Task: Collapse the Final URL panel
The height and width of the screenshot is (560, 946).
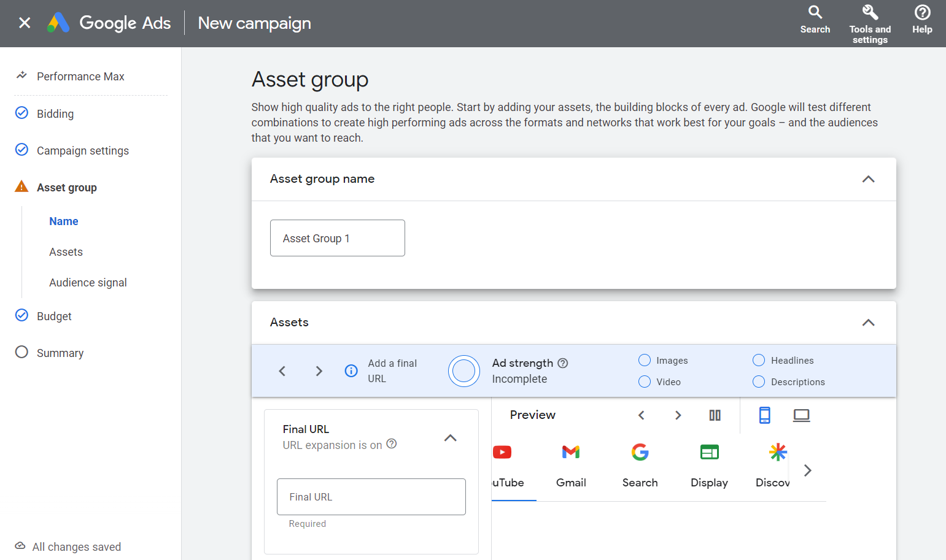Action: pos(450,438)
